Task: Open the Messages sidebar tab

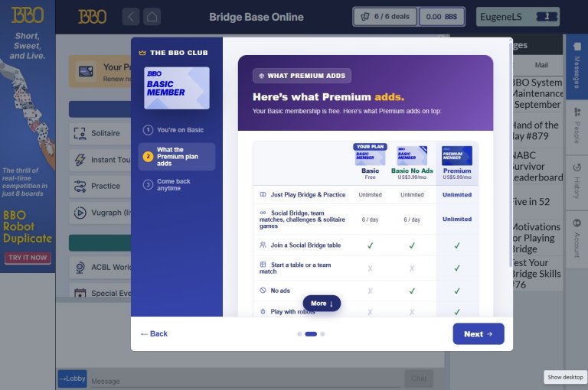Action: [577, 67]
